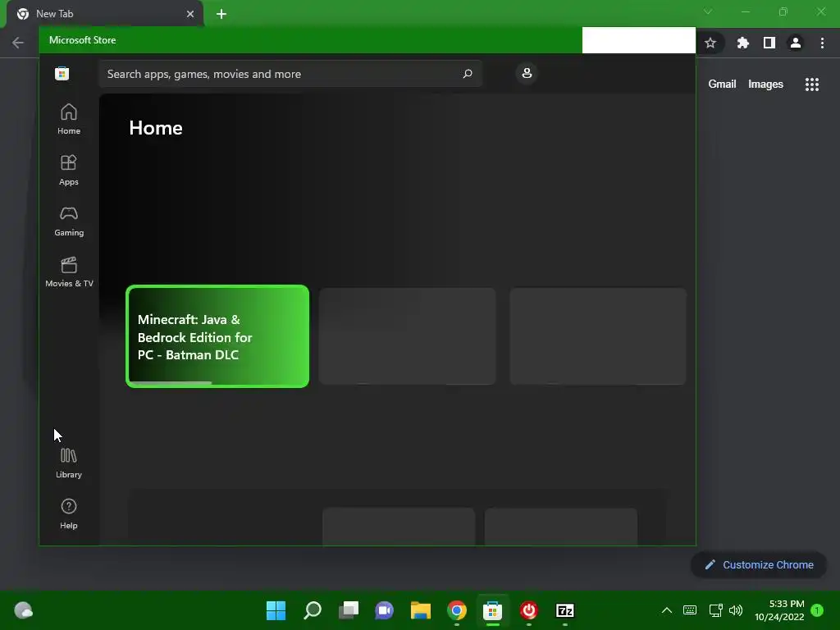Bookmark this tab with Chrome star icon
Screen dimensions: 840x630
tap(710, 43)
